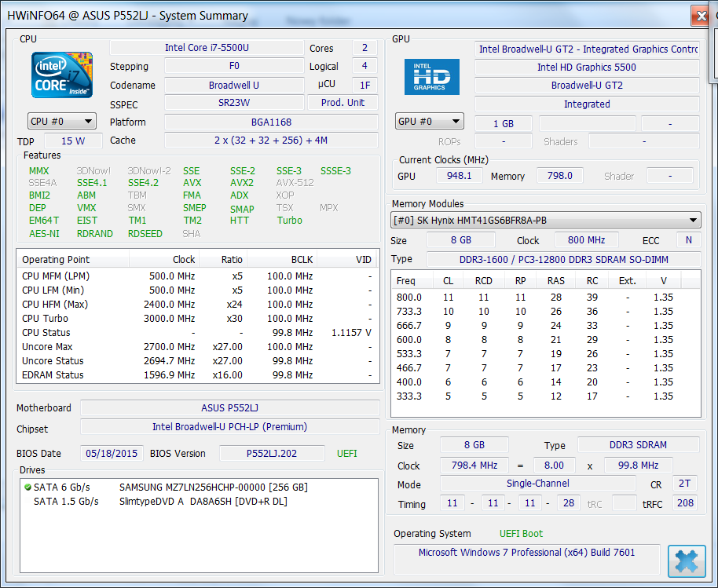
Task: Click the SR23W SSPEC field
Action: tap(234, 103)
